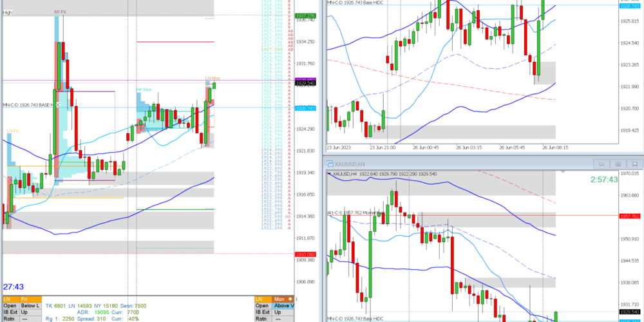Screen dimensions: 644x322
Task: Click the orange Fri header cell
Action: (x=30, y=299)
